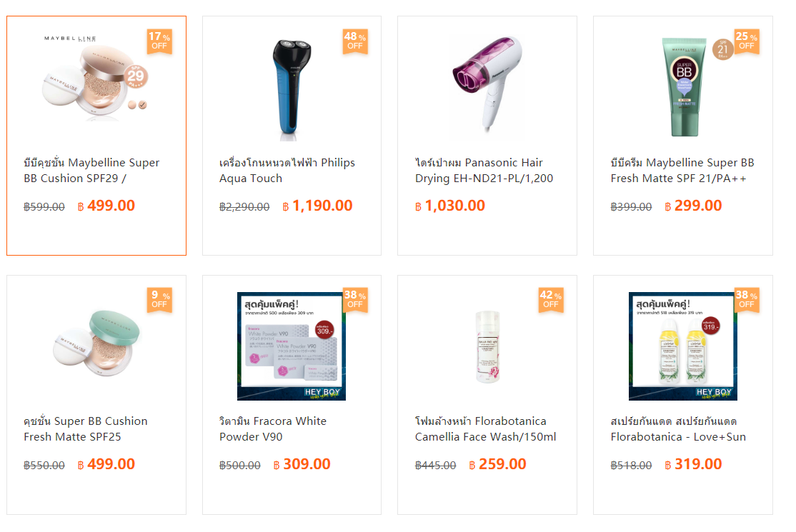Open Panasonic Hair Drying EH-ND21 title link
The height and width of the screenshot is (532, 796).
point(484,171)
